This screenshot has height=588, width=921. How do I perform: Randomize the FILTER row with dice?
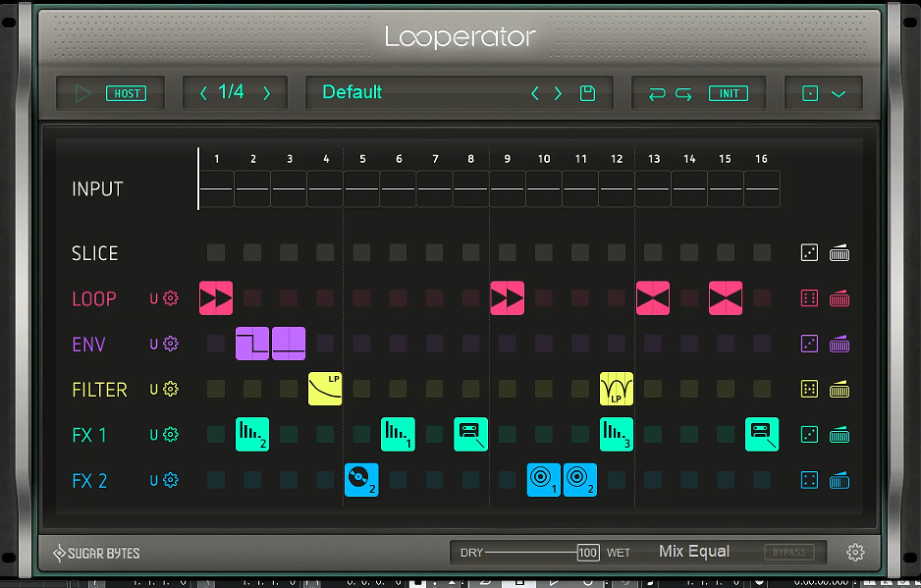point(809,389)
